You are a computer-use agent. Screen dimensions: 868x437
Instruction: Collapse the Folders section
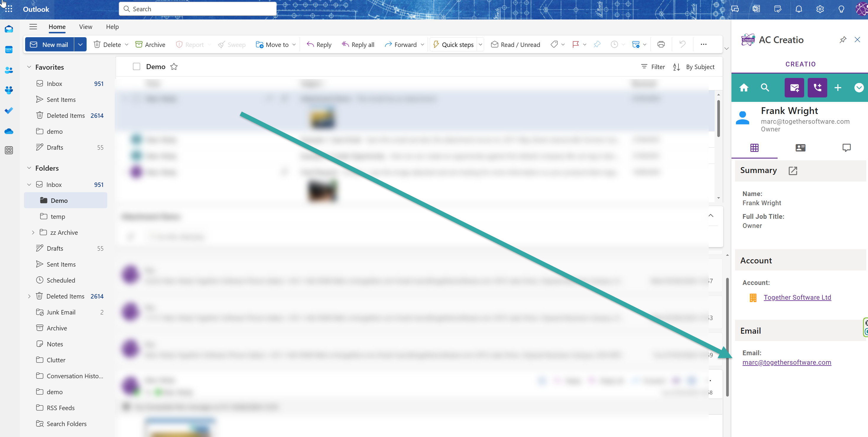(x=29, y=168)
